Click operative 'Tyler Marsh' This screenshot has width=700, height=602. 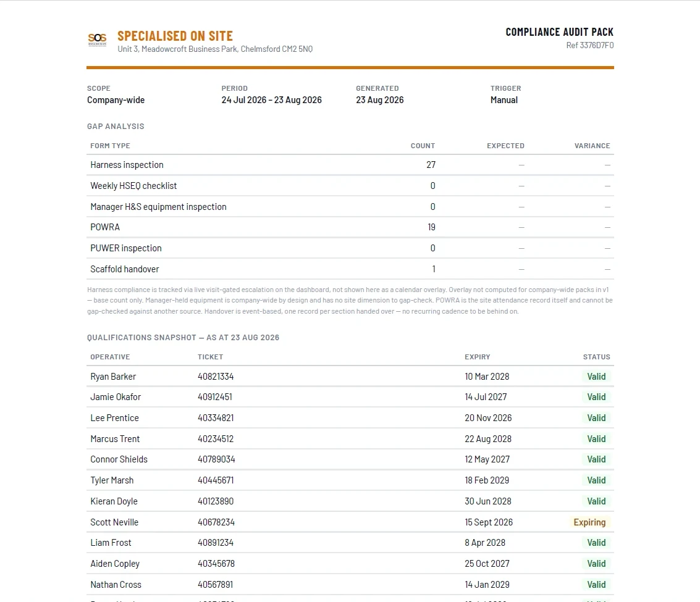(112, 480)
